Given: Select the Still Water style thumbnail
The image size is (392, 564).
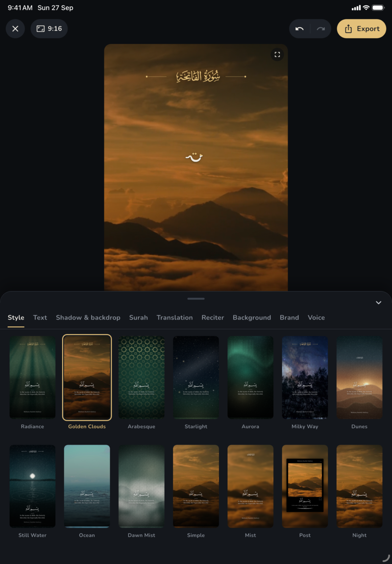Looking at the screenshot, I should [32, 486].
